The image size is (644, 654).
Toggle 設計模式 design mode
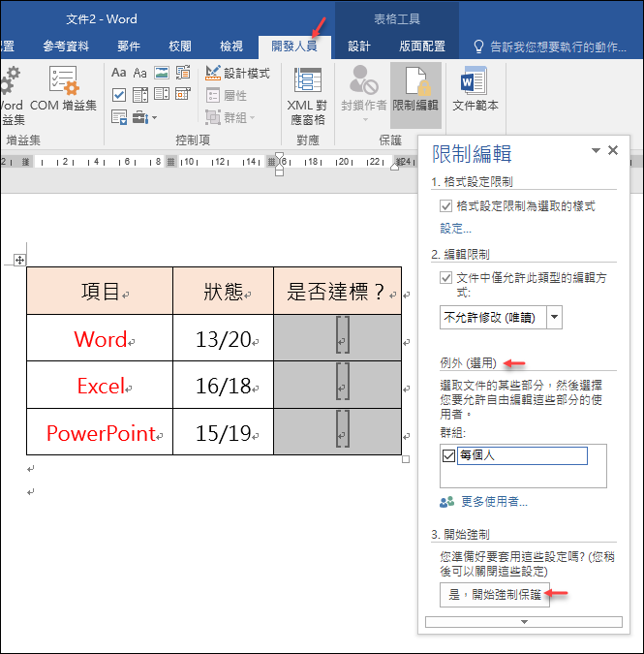click(x=237, y=73)
